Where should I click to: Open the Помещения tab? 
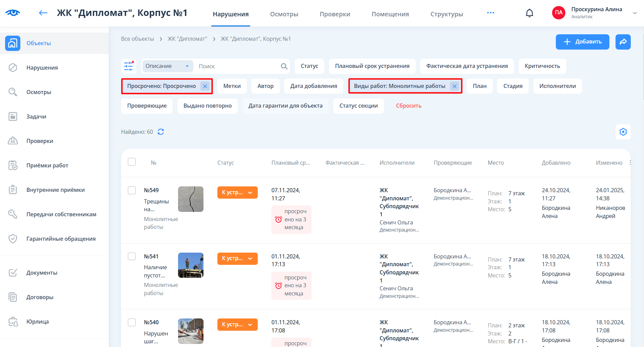pyautogui.click(x=390, y=14)
